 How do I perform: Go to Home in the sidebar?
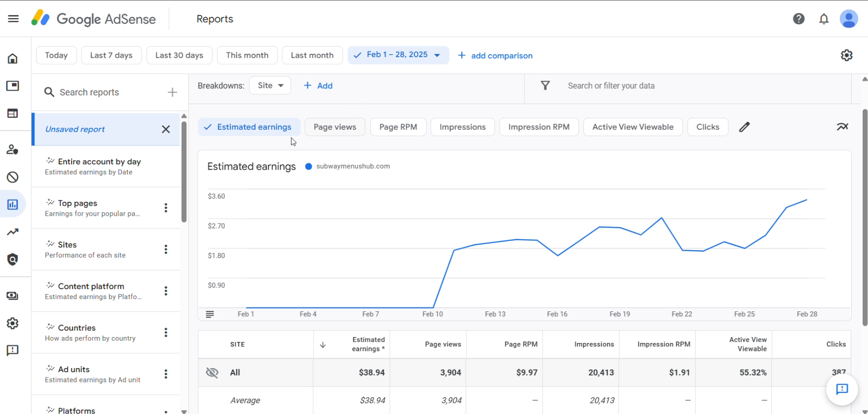[13, 59]
